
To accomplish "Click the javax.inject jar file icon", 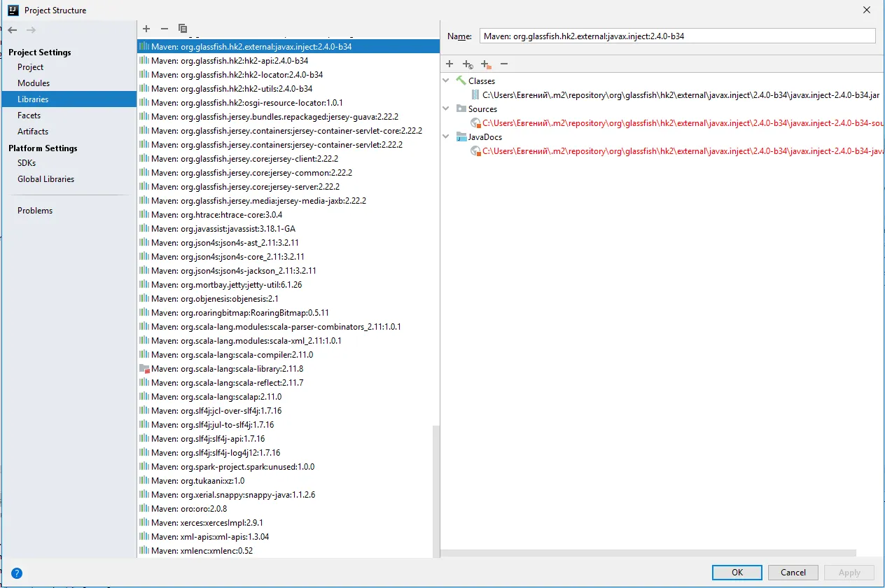I will (x=475, y=94).
